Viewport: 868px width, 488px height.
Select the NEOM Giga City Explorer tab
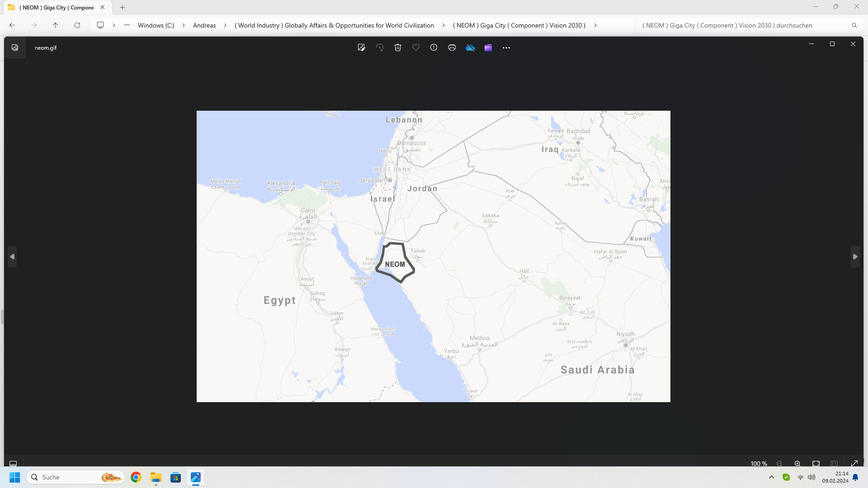click(x=57, y=7)
